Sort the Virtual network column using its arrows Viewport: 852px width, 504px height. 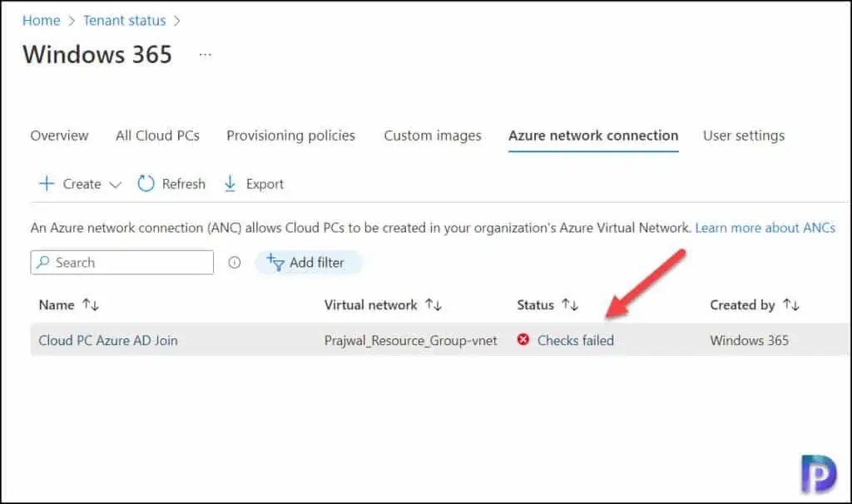[434, 304]
